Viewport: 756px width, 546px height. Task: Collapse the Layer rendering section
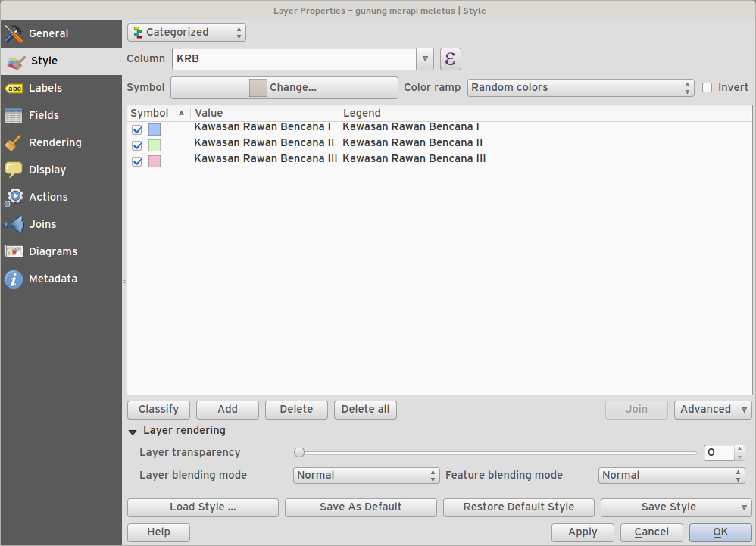click(x=133, y=432)
